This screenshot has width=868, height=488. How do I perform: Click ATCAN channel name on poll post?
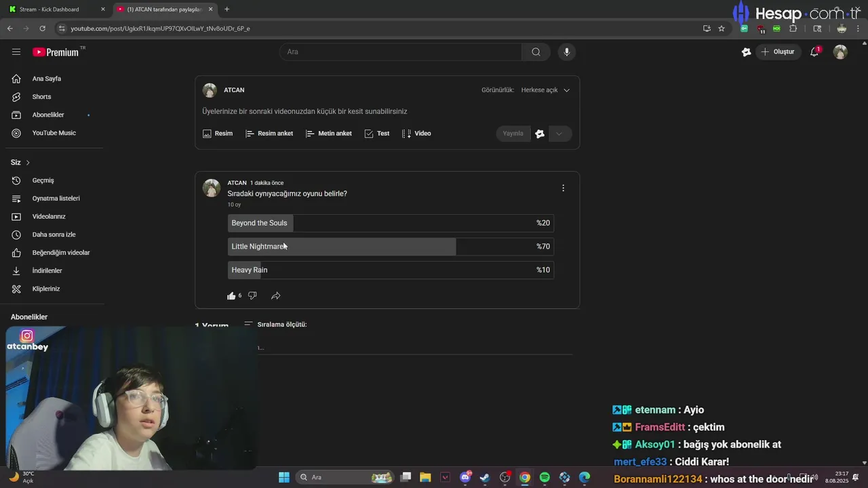tap(237, 183)
